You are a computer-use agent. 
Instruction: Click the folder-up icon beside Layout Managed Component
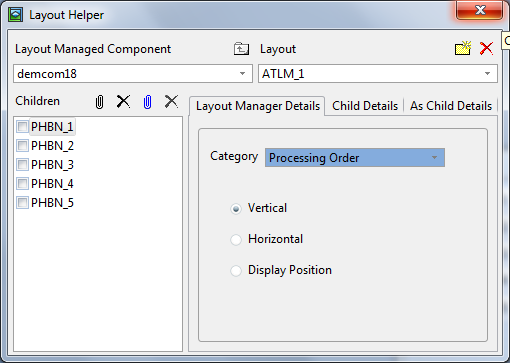point(241,49)
